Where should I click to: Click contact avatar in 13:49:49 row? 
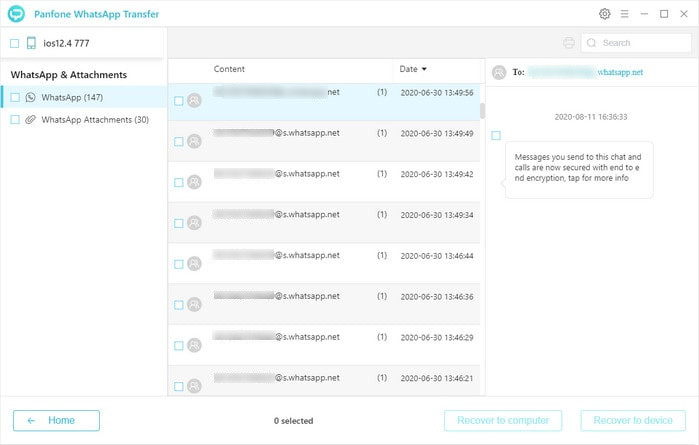(x=194, y=141)
